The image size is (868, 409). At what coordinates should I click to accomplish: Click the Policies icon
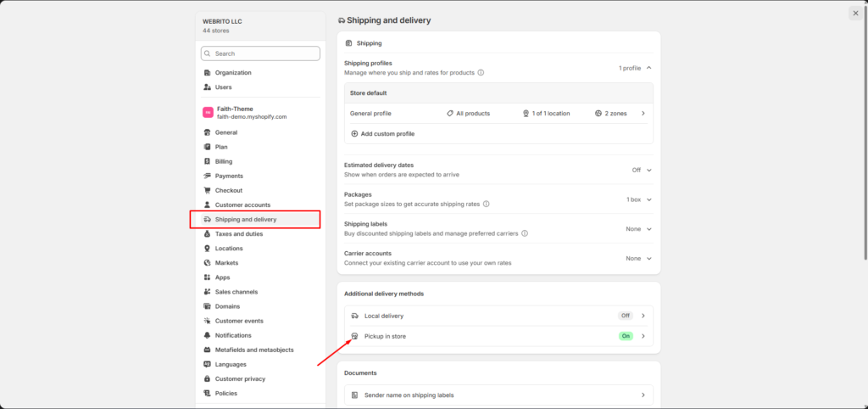207,393
